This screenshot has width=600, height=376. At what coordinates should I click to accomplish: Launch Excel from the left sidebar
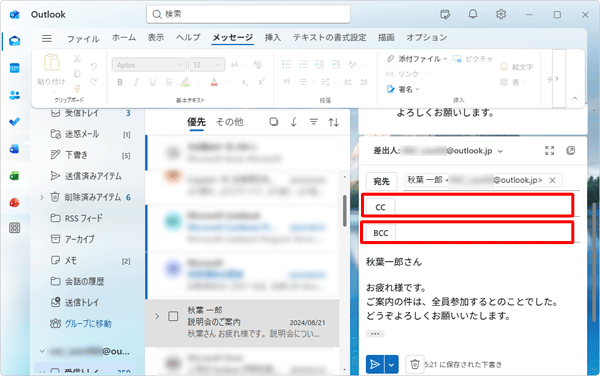[x=15, y=176]
